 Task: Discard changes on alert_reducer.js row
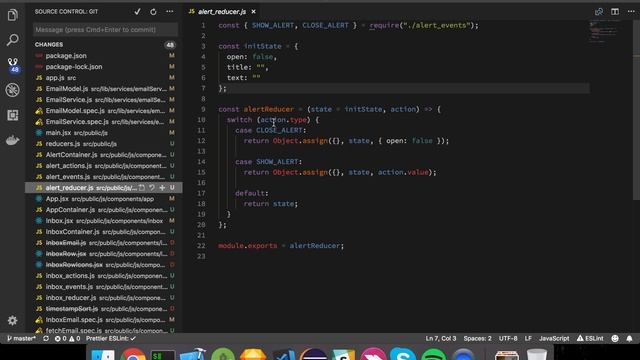point(152,188)
